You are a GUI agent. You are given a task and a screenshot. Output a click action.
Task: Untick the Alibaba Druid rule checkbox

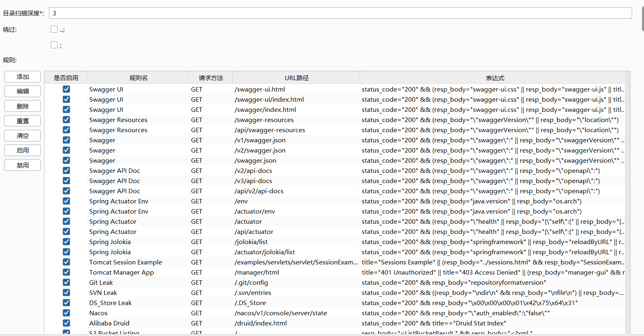coord(66,323)
